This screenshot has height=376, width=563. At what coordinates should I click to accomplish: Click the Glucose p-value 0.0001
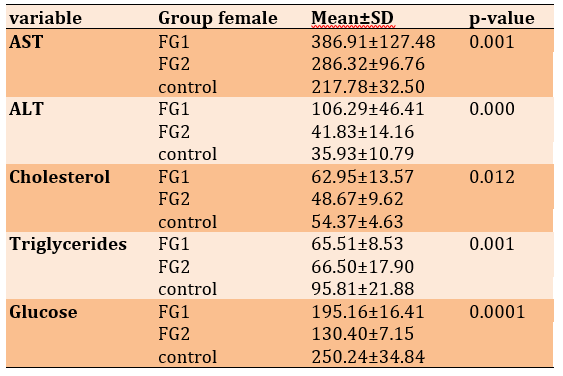(x=497, y=312)
